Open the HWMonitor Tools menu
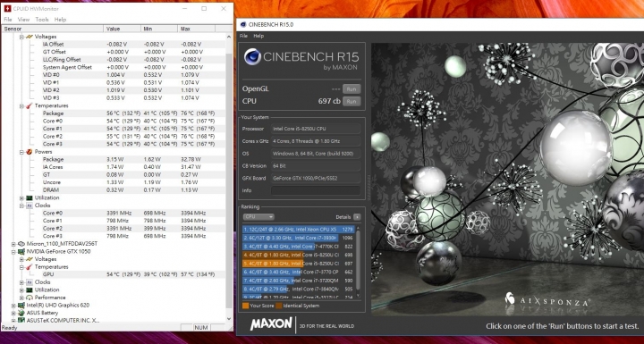Screen dimensions: 644x344 tap(42, 20)
